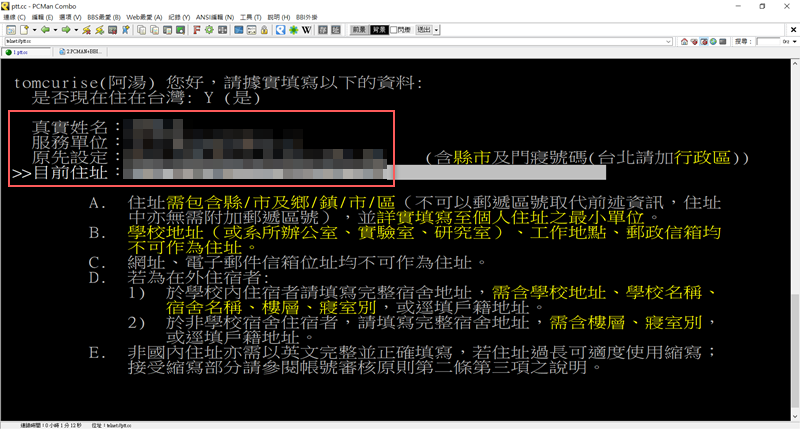800x429 pixels.
Task: Open the 編輯(E) menu
Action: tap(42, 17)
